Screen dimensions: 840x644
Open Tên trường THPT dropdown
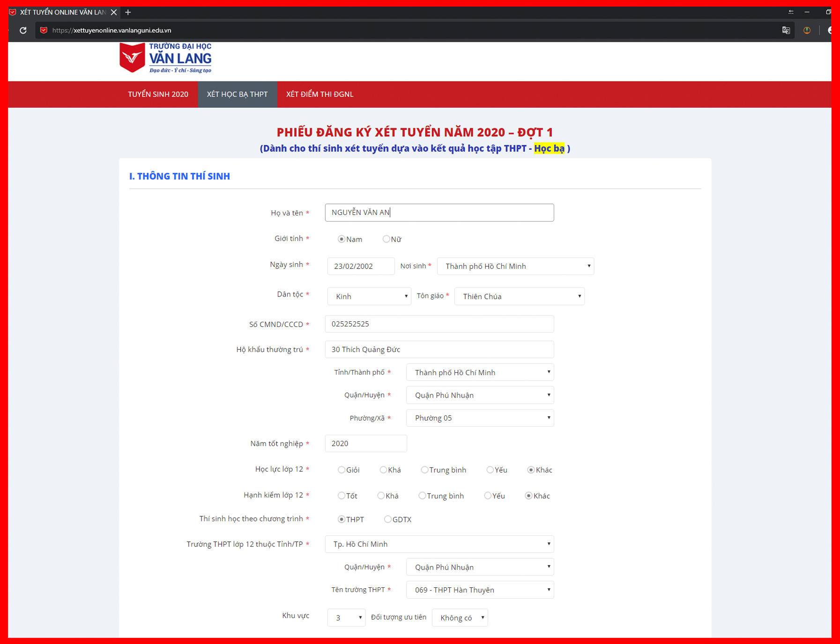click(480, 590)
